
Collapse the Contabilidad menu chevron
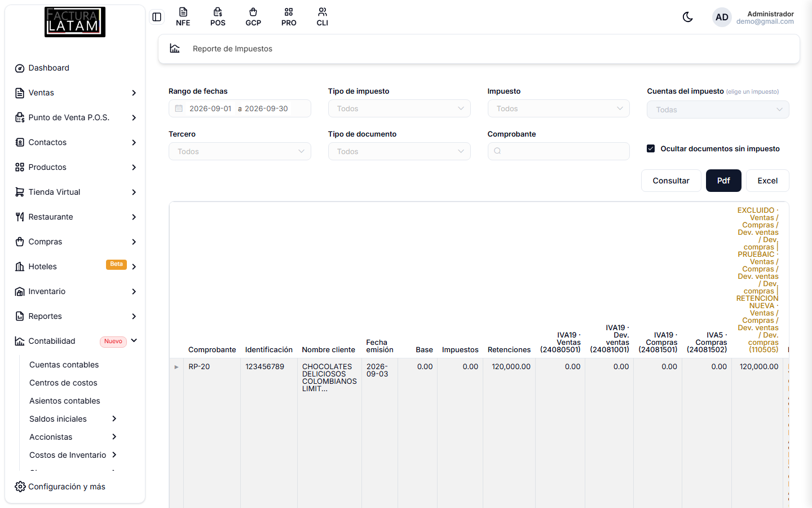pos(134,340)
